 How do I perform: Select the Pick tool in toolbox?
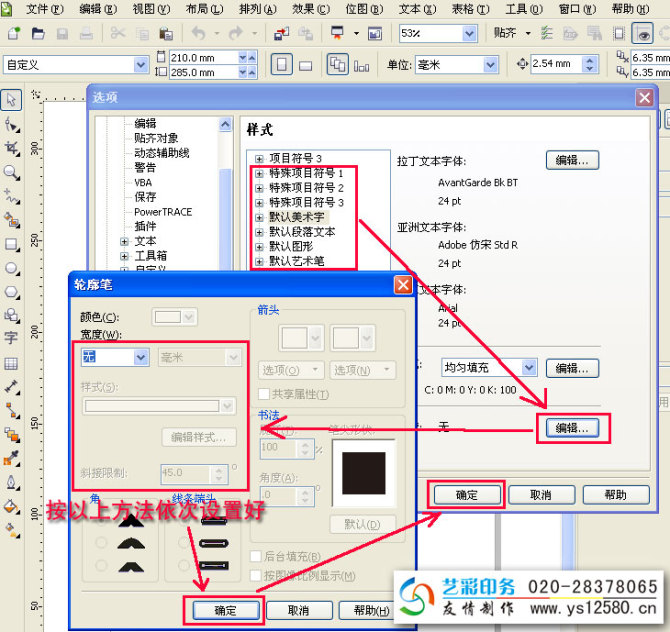12,100
